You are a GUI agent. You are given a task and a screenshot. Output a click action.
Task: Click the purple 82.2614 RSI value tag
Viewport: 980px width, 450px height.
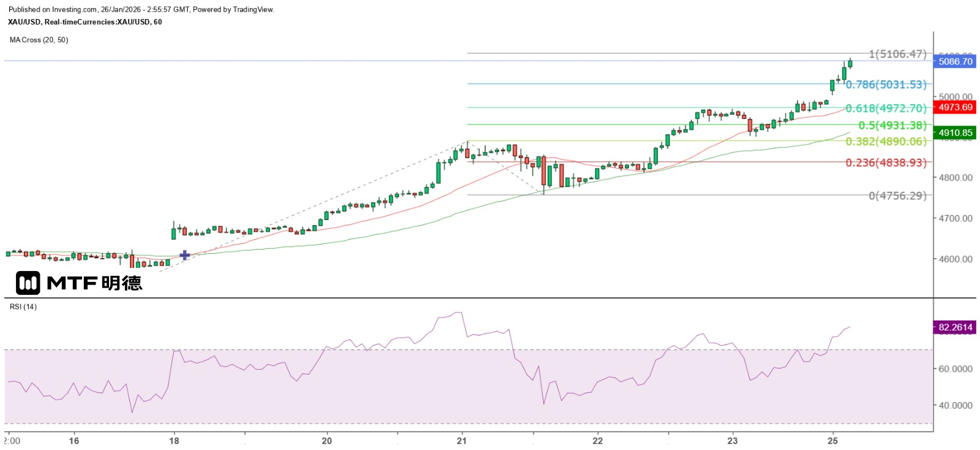tap(955, 327)
